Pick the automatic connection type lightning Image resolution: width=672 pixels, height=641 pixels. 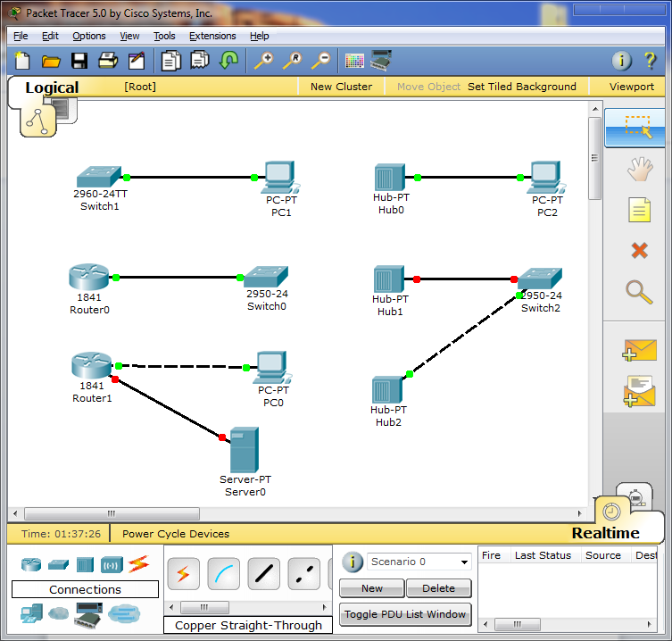click(x=184, y=574)
